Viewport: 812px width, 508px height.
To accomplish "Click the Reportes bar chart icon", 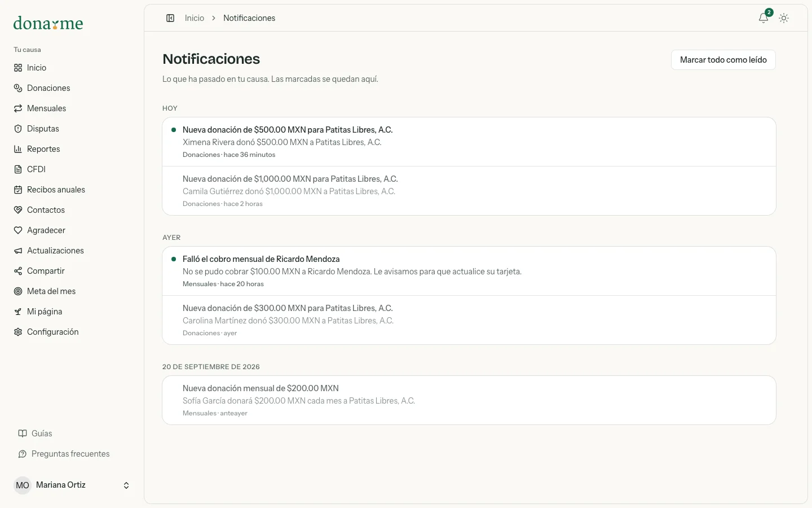I will click(x=18, y=149).
